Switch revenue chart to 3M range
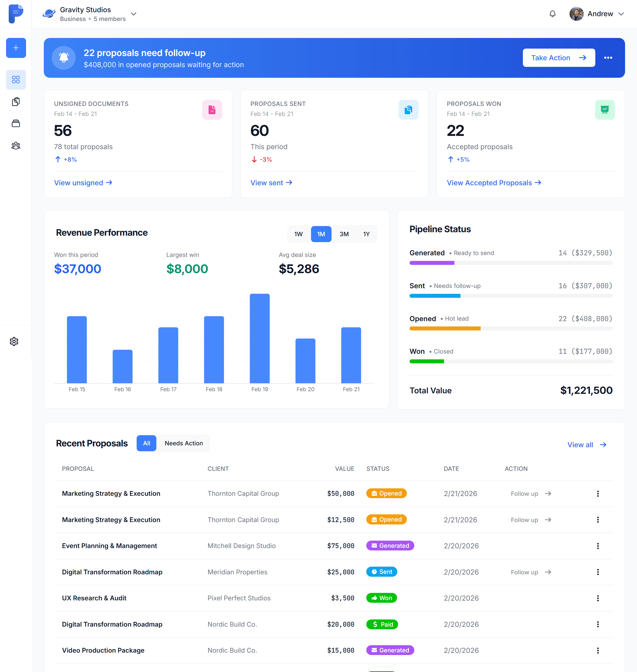Viewport: 637px width, 672px height. pos(344,234)
